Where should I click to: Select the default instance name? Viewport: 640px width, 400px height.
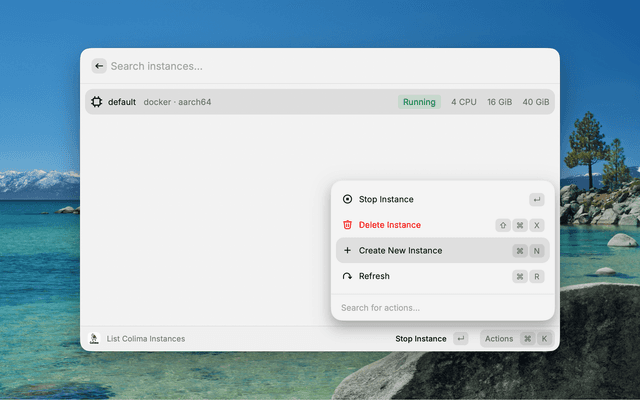tap(122, 102)
